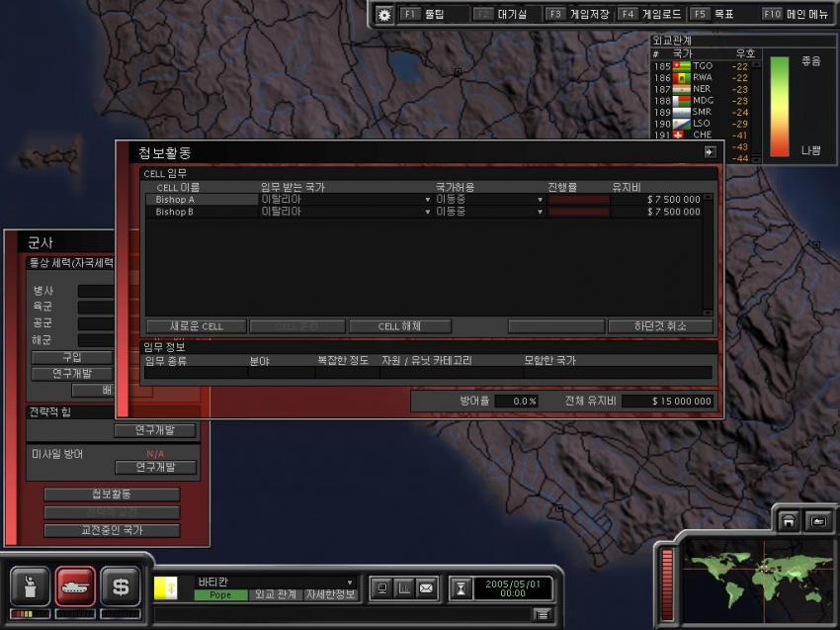Click the red military tank icon
The width and height of the screenshot is (840, 630).
point(75,586)
